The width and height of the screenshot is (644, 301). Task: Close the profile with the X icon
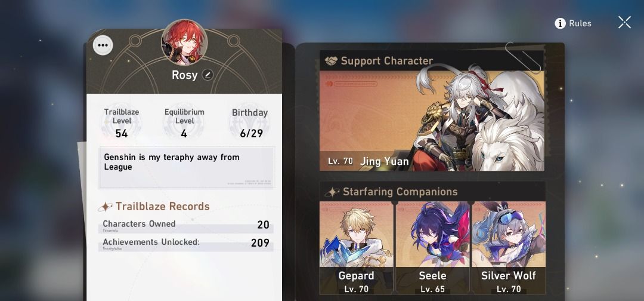point(624,22)
